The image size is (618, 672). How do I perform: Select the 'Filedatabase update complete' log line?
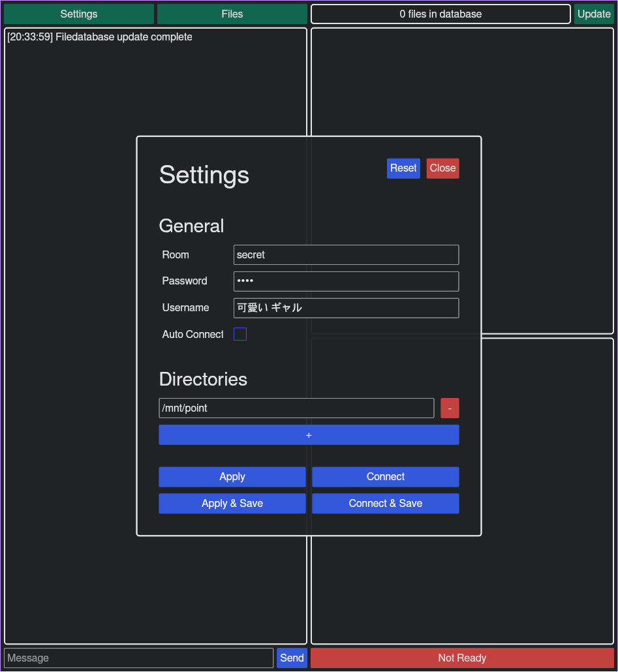click(99, 37)
